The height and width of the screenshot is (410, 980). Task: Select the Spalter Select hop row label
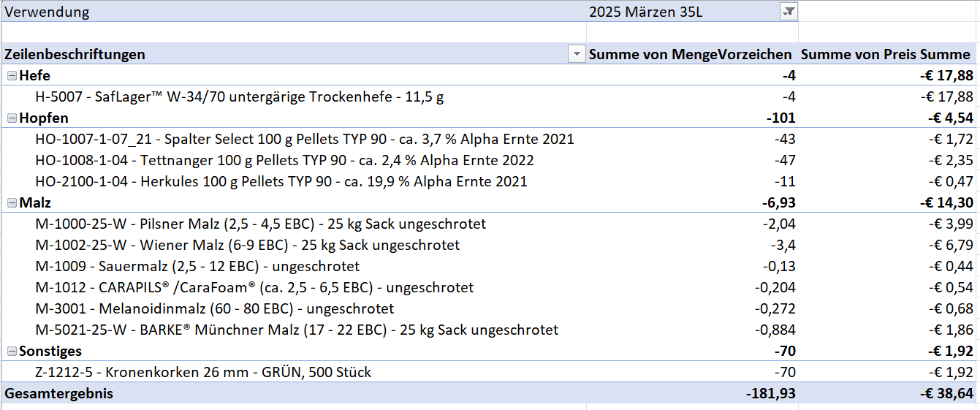coord(304,139)
